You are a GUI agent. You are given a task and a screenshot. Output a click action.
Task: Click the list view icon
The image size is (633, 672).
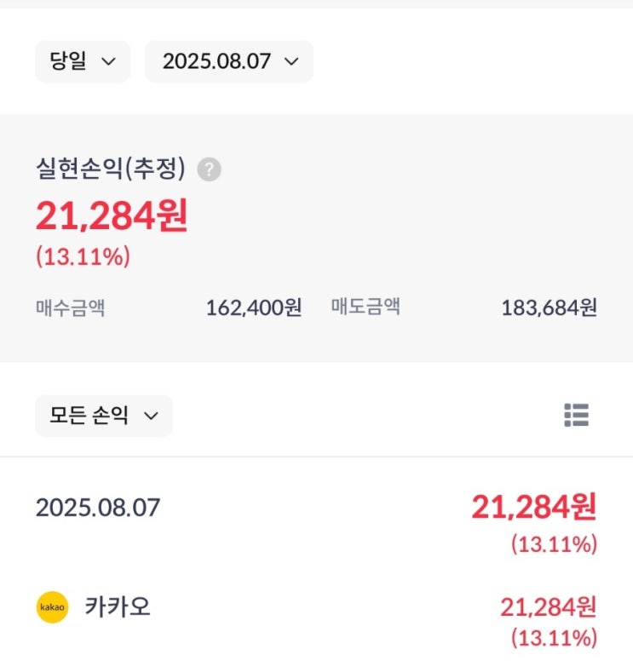[576, 416]
